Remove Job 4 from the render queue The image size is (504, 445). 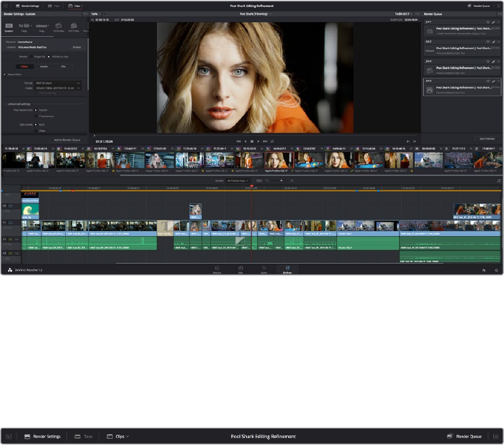tap(498, 80)
